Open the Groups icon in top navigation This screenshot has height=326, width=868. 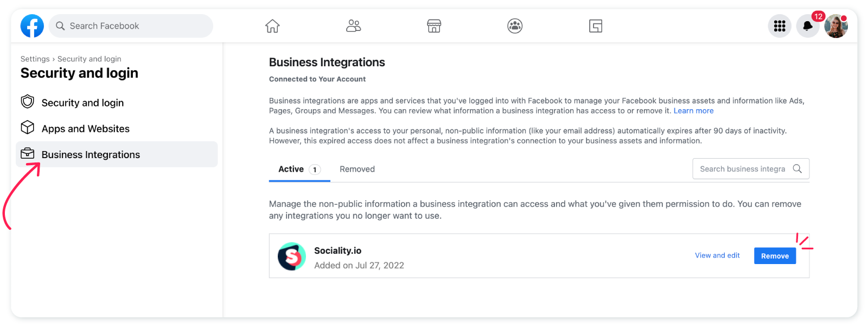(x=515, y=26)
